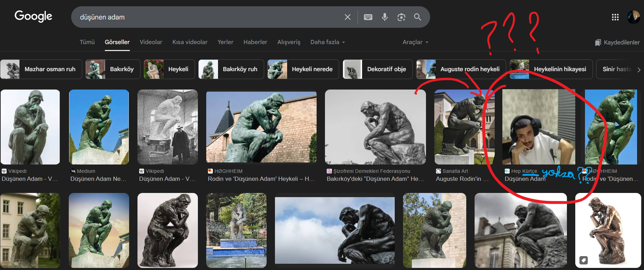Screen dimensions: 644x270
Task: Clear the search box text
Action: click(348, 17)
